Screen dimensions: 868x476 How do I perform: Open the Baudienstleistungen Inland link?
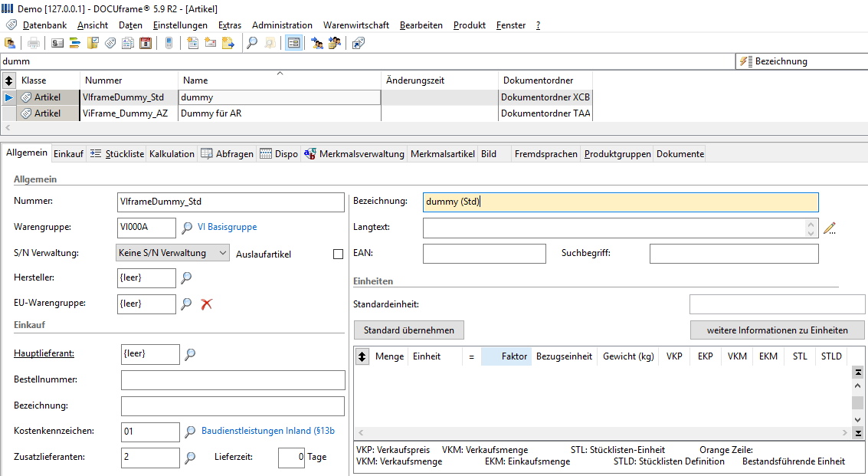(x=268, y=431)
